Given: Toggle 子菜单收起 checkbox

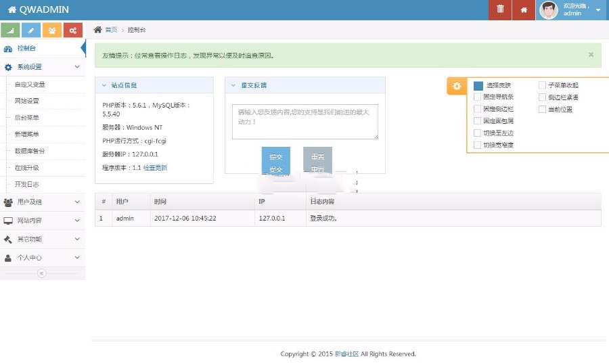Looking at the screenshot, I should (x=542, y=85).
